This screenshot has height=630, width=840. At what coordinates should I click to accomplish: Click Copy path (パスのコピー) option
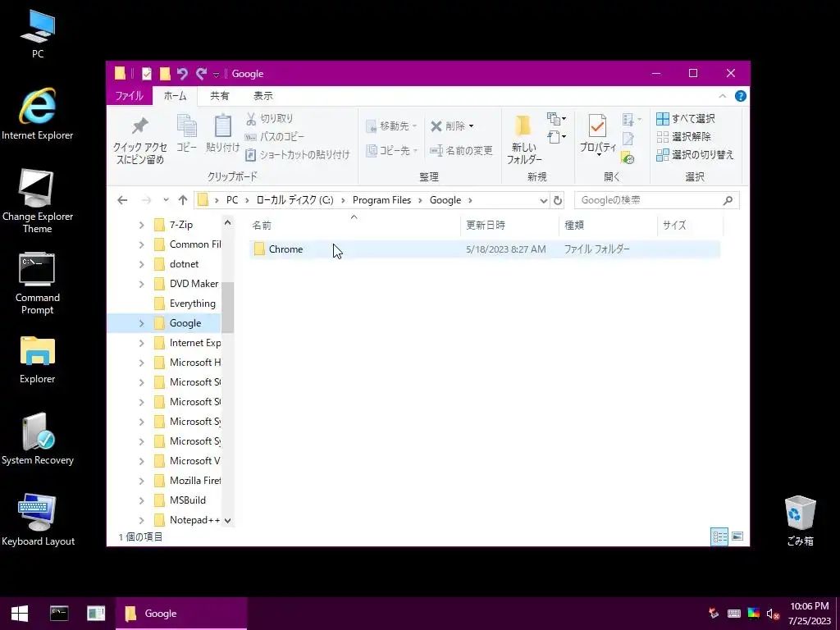(x=275, y=137)
